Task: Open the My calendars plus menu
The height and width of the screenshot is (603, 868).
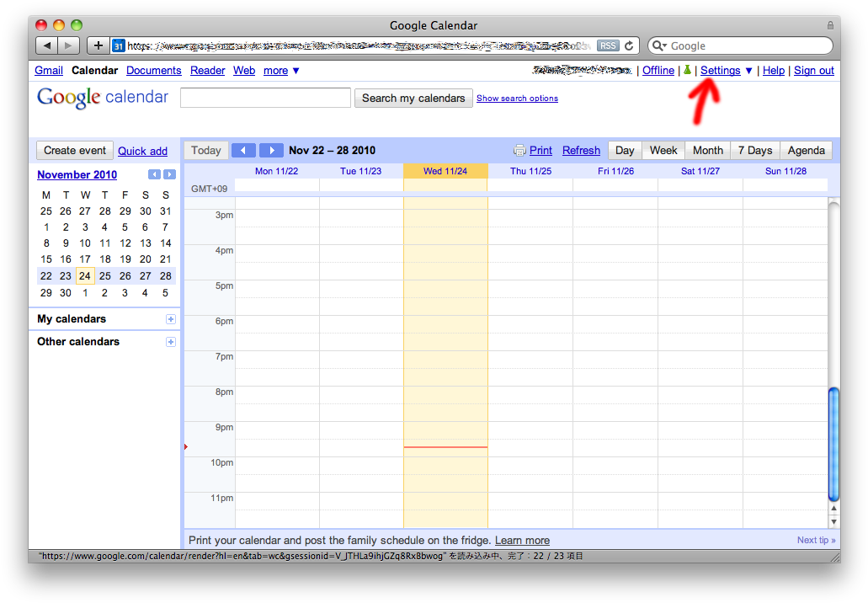Action: [x=171, y=319]
